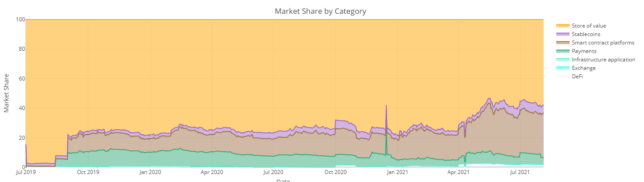Click the Market Share by Category title
The height and width of the screenshot is (182, 644).
pyautogui.click(x=320, y=11)
